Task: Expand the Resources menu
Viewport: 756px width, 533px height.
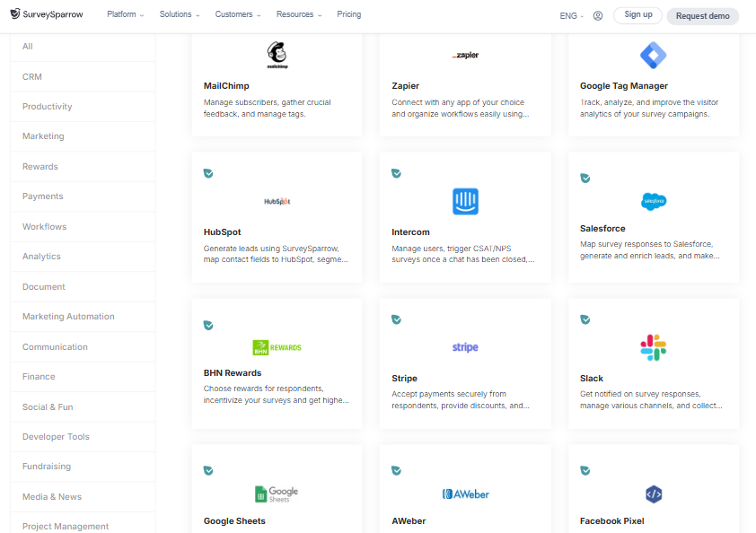Action: (299, 14)
